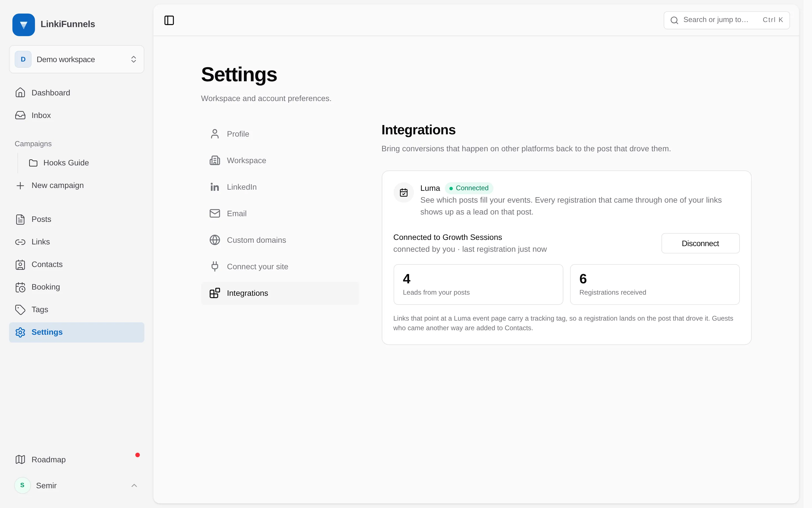812x508 pixels.
Task: Click the Inbox tray icon
Action: (20, 115)
